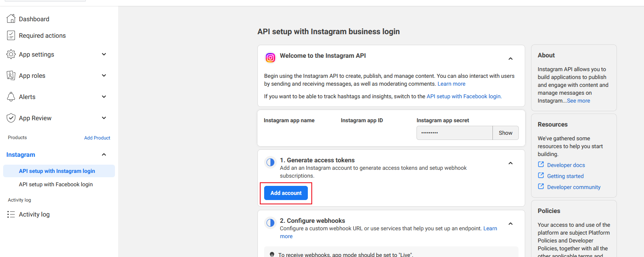Collapse the Welcome to the Instagram API card

(511, 59)
